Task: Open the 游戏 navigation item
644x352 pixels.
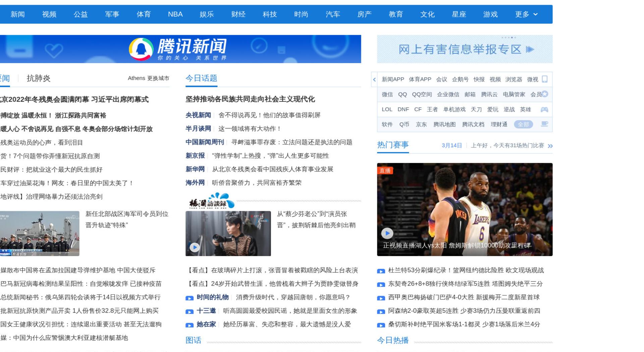Action: pos(490,14)
